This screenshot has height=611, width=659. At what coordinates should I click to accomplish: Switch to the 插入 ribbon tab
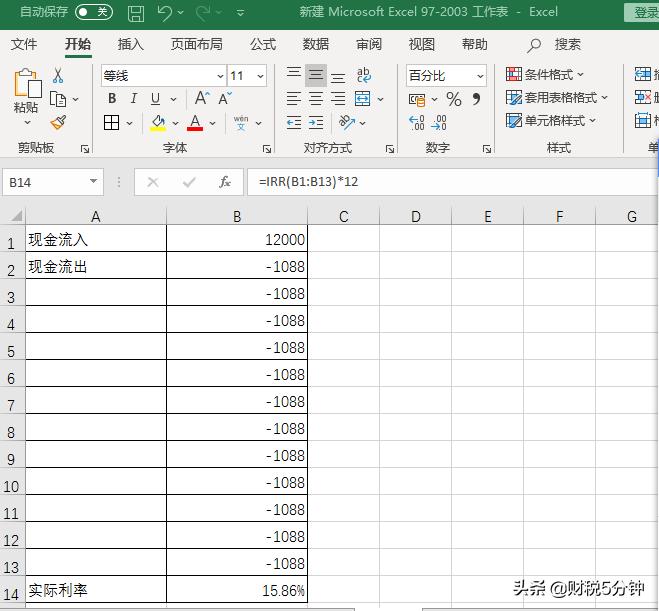[x=131, y=44]
